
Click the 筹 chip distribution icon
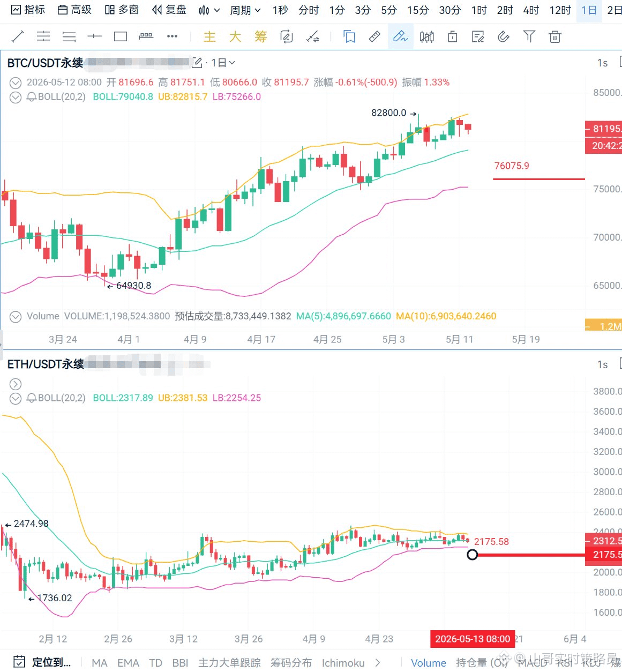pyautogui.click(x=261, y=36)
